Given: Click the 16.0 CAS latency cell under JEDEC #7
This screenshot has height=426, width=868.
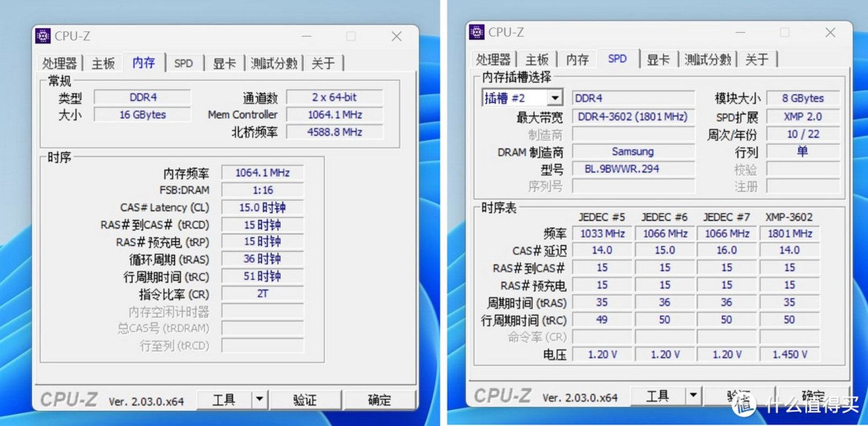Looking at the screenshot, I should [x=727, y=250].
